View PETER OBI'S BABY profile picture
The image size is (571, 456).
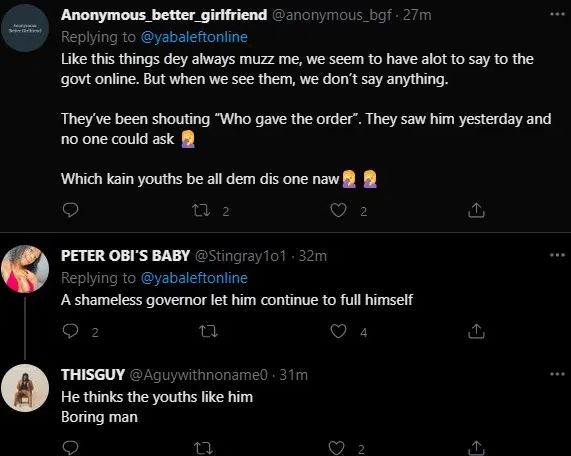[x=25, y=269]
